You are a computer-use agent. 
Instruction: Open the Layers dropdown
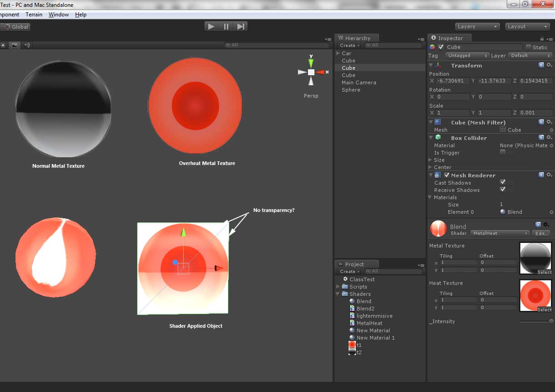(477, 26)
